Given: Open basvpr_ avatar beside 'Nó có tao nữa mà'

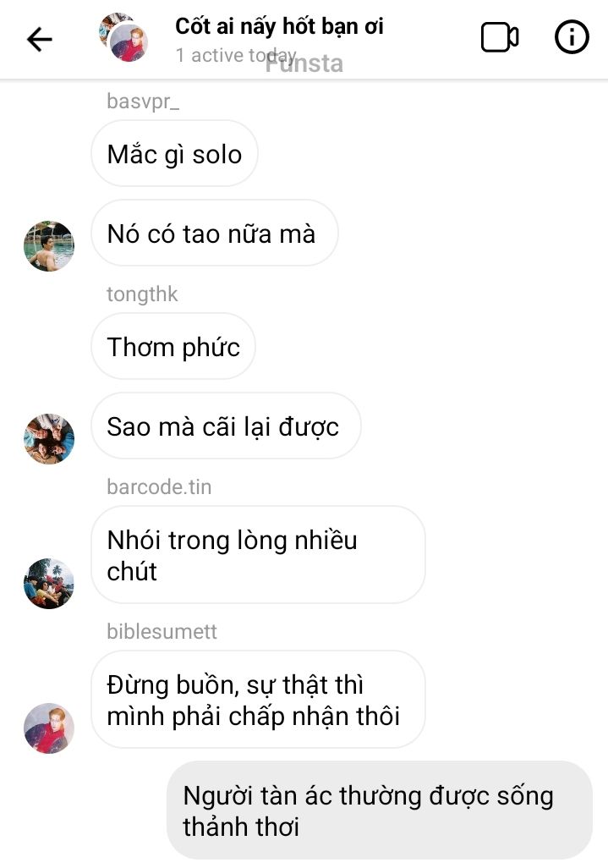Looking at the screenshot, I should click(x=49, y=246).
